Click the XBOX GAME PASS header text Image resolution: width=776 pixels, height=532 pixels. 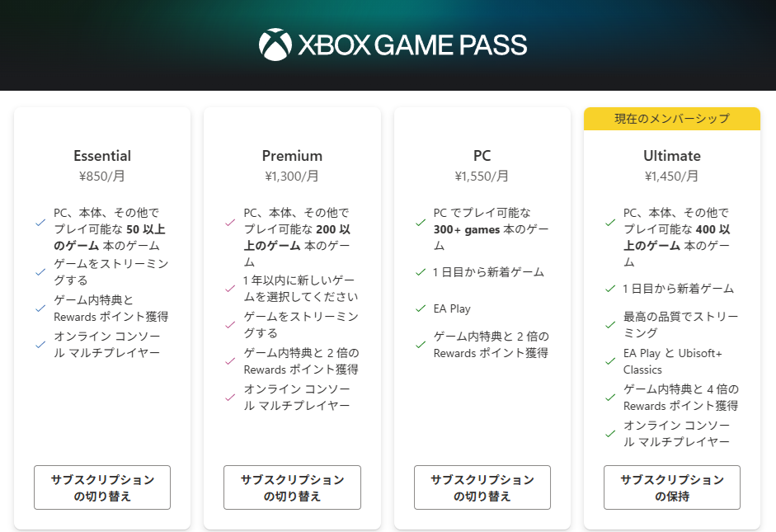pos(412,45)
